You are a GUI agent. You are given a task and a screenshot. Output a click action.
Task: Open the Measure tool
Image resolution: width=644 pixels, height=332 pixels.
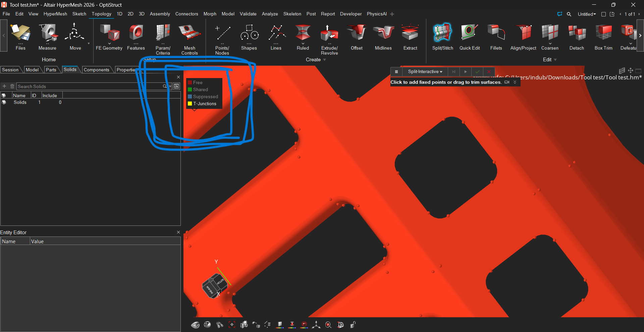[47, 37]
